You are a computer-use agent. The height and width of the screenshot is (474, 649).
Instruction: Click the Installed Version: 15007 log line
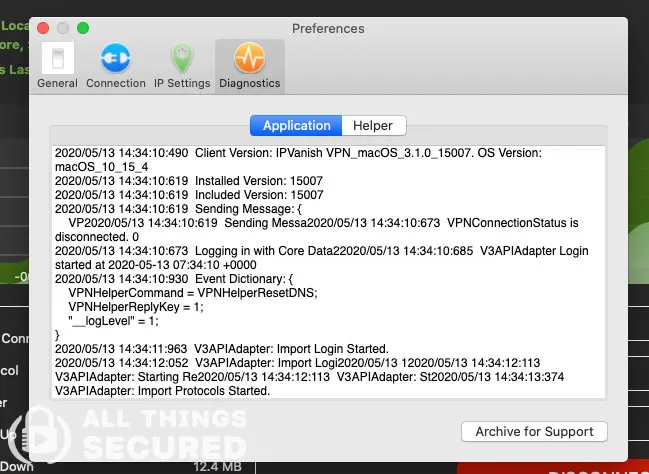click(189, 181)
